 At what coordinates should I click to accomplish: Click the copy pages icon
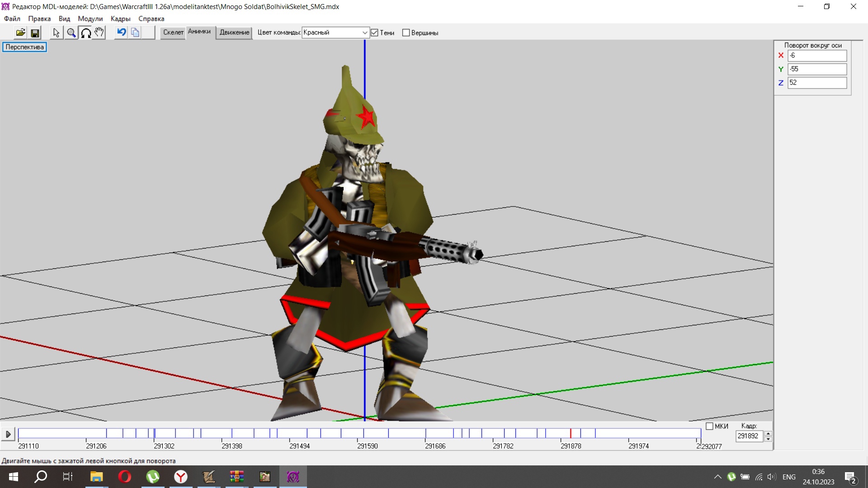[135, 33]
